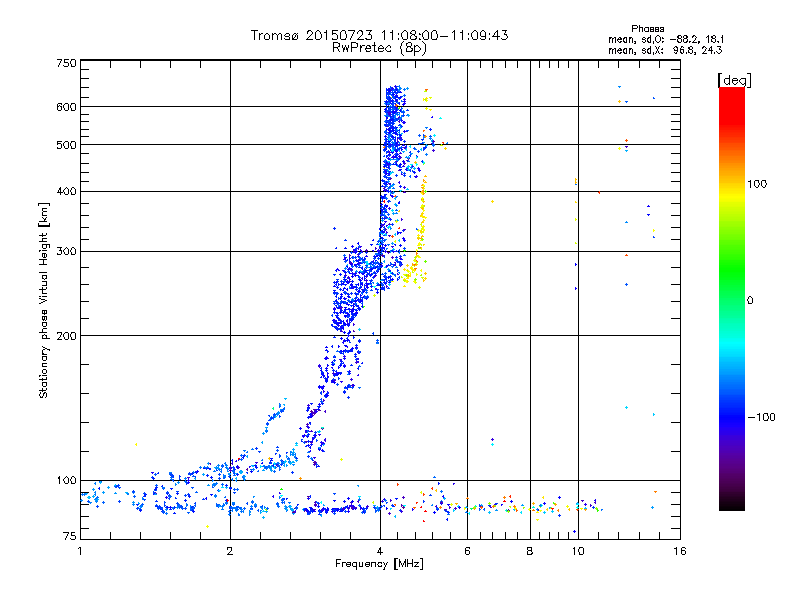Click the 'Stationary phase Virtual Height [km]' axis label

tap(44, 301)
